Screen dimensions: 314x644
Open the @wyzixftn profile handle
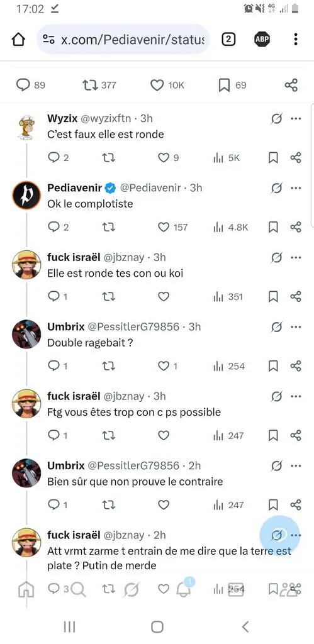pos(106,118)
